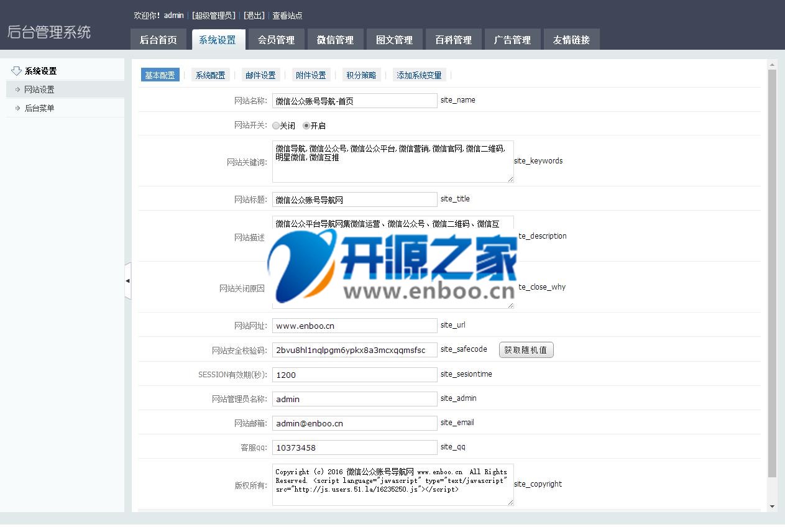The height and width of the screenshot is (532, 785).
Task: Open the 查看站点 link
Action: tap(287, 16)
